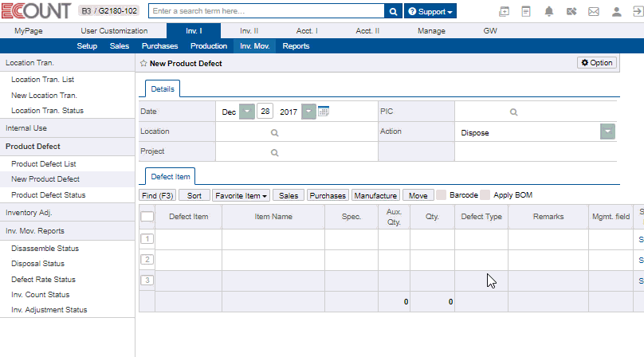Switch to the Inv. II tab
Image resolution: width=644 pixels, height=357 pixels.
click(249, 31)
